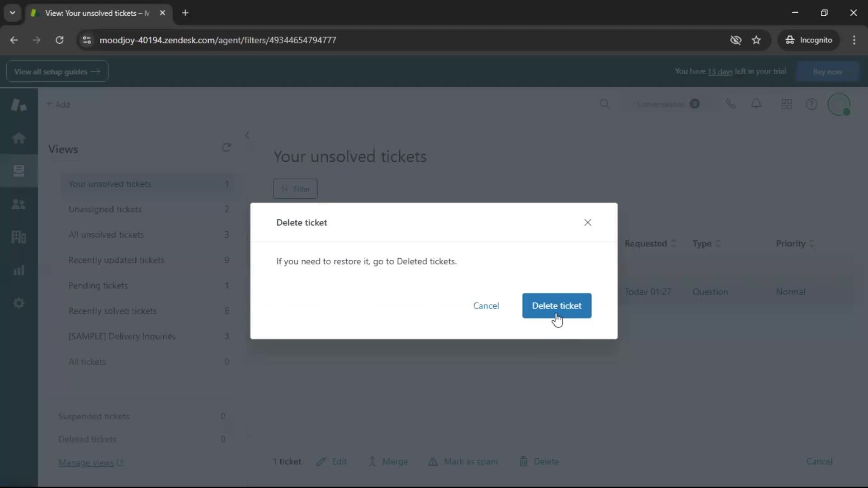The image size is (868, 488).
Task: Open the Customers icon in sidebar
Action: (x=19, y=204)
